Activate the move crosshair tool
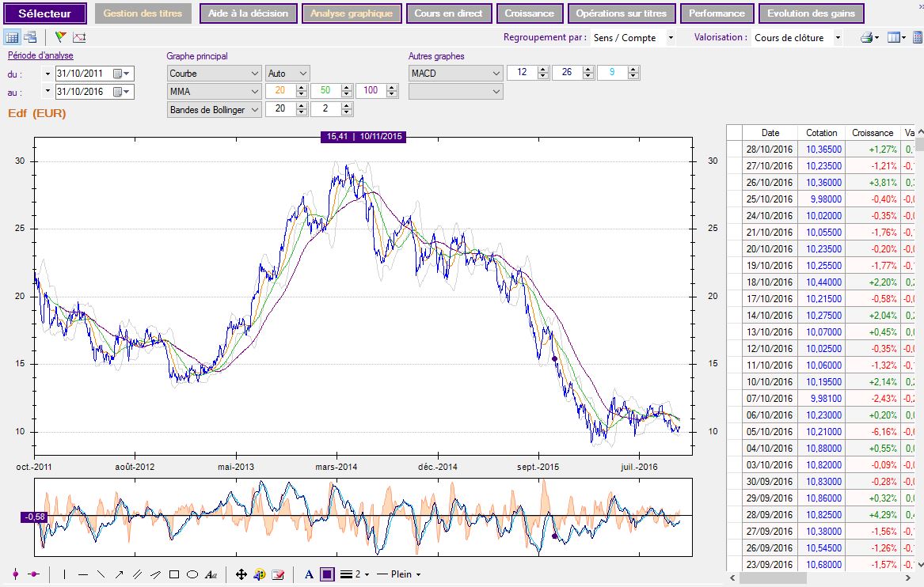The width and height of the screenshot is (924, 587). (x=241, y=574)
